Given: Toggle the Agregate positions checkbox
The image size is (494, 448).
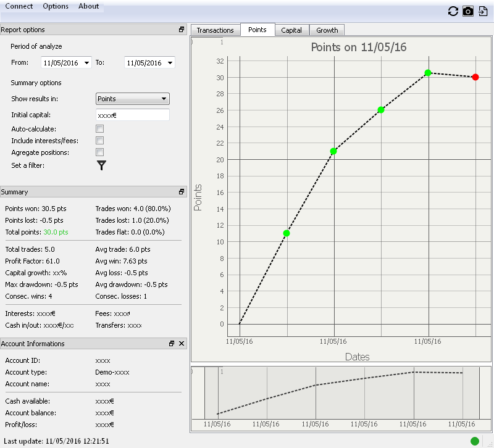Looking at the screenshot, I should [100, 152].
